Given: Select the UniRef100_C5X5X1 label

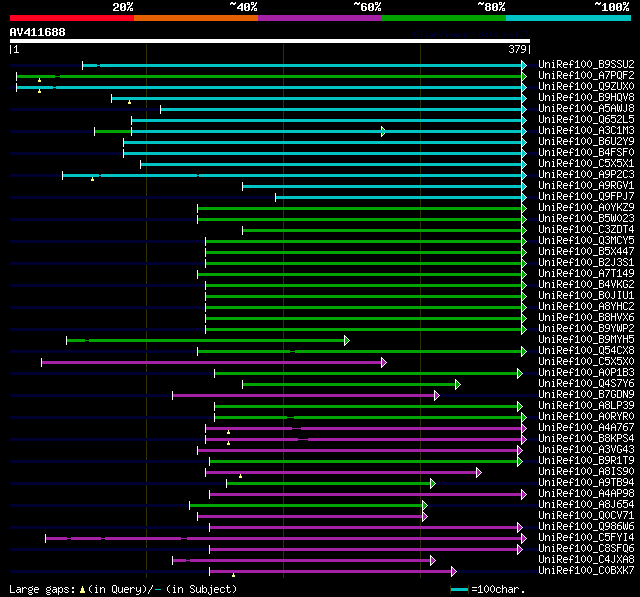Looking at the screenshot, I should 586,164.
